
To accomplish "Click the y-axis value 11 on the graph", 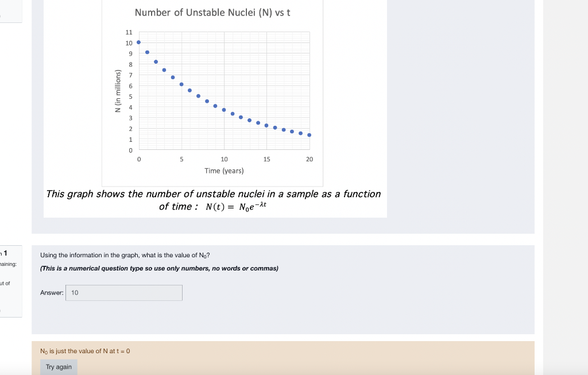I will click(x=128, y=32).
